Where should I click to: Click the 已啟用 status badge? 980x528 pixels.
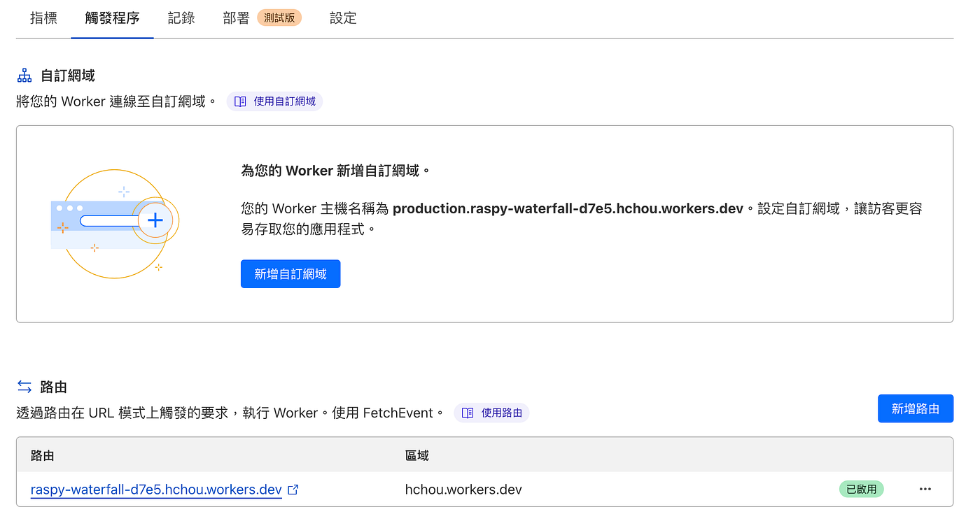[861, 490]
